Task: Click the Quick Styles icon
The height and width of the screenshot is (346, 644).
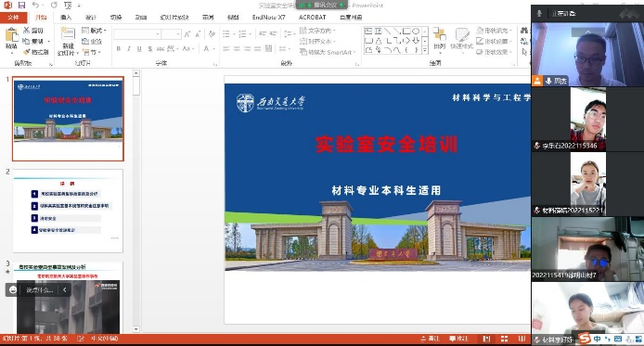Action: pos(461,39)
